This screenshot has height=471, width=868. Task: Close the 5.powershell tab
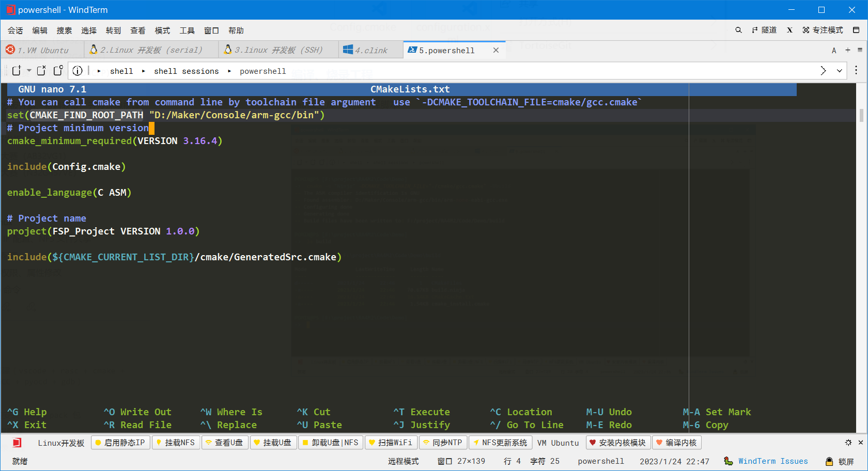point(496,50)
